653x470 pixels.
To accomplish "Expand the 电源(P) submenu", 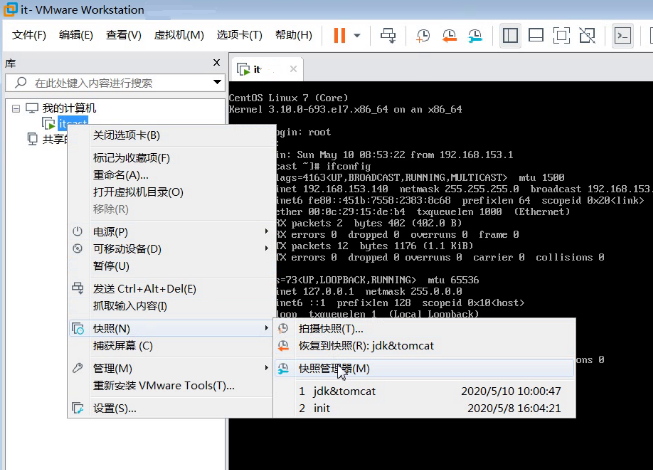I will click(x=171, y=231).
